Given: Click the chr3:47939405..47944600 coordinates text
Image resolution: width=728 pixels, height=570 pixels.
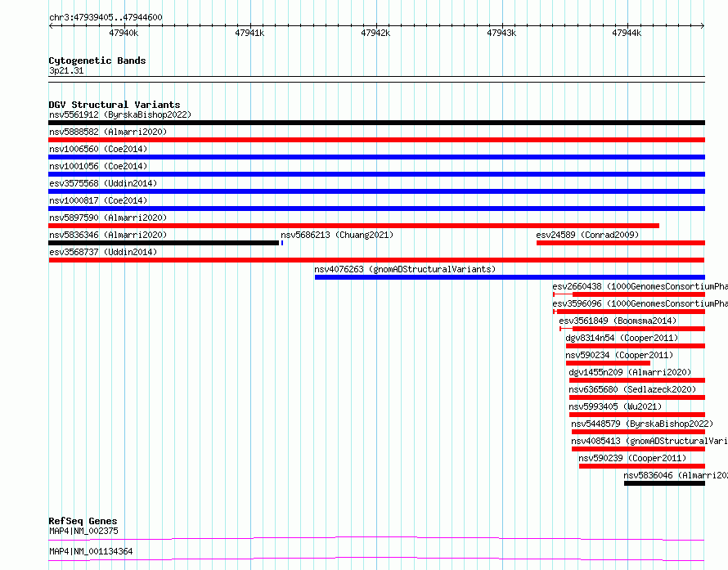Looking at the screenshot, I should [106, 18].
